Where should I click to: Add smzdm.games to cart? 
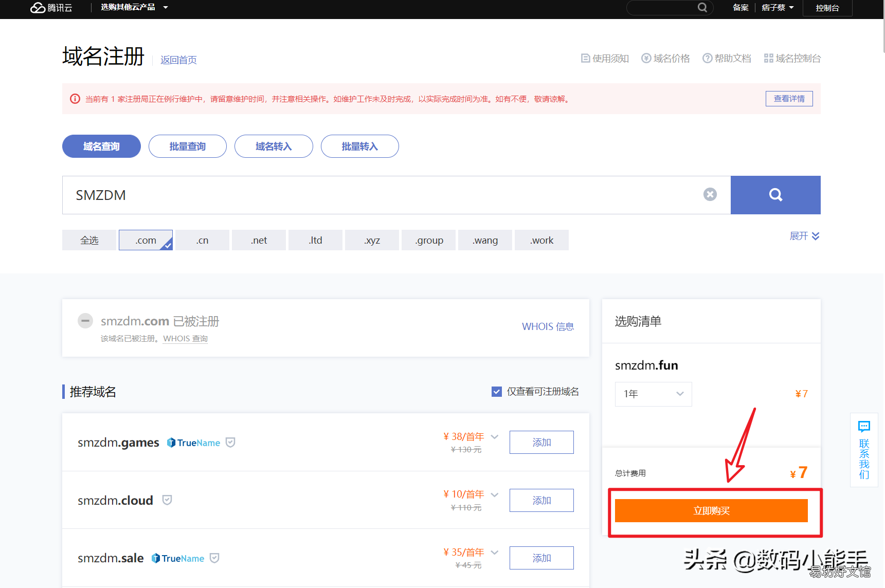pos(541,442)
